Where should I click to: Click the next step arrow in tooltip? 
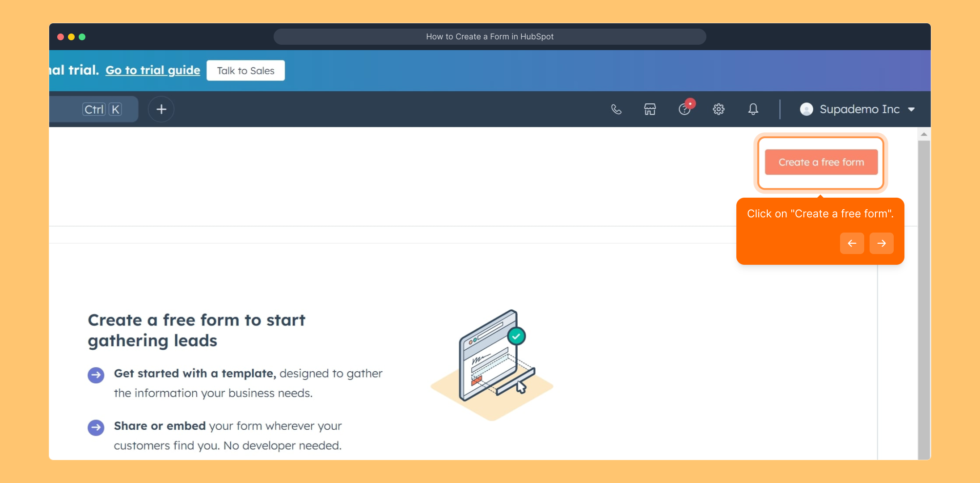(x=881, y=243)
